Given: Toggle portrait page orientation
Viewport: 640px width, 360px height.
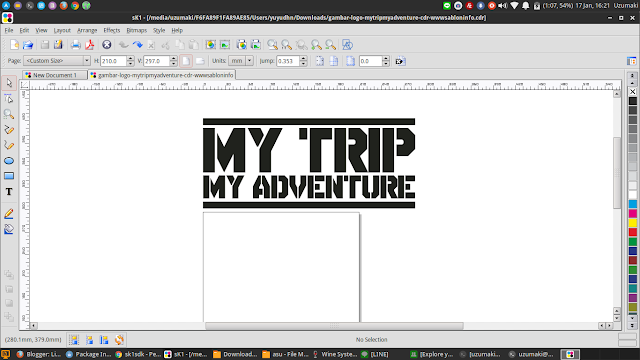Looking at the screenshot, I should pos(186,61).
